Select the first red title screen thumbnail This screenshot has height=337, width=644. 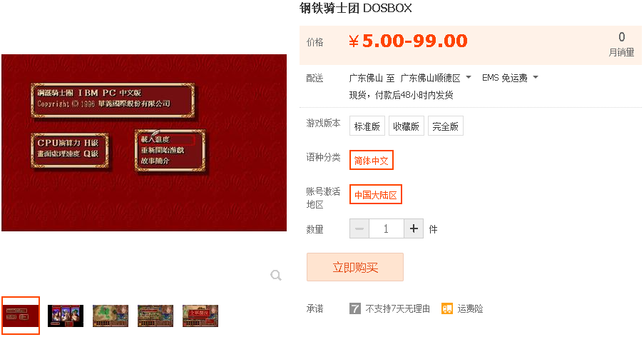(21, 316)
